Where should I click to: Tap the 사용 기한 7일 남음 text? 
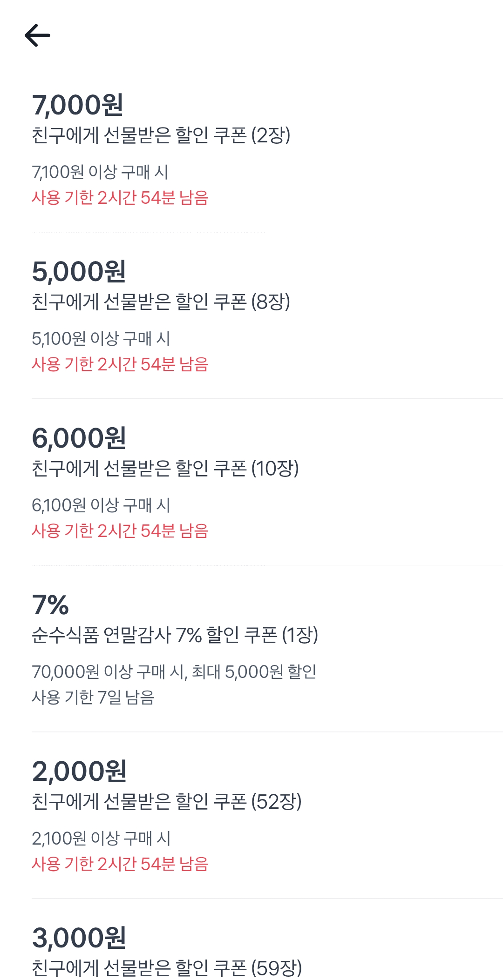click(93, 698)
